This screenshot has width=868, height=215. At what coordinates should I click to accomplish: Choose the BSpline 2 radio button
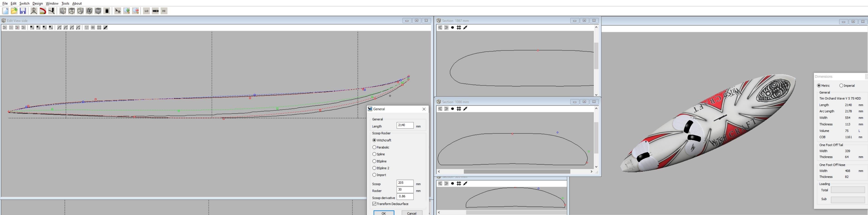point(374,168)
